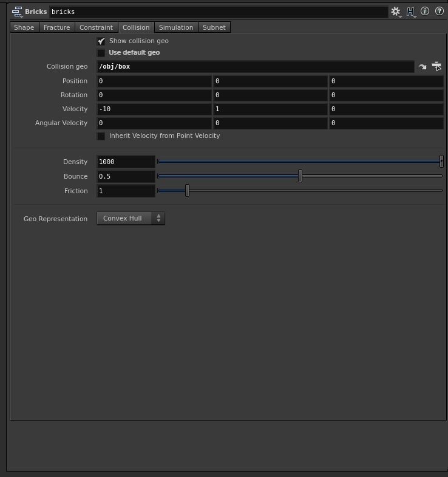Click the Rotation parameter label
The width and height of the screenshot is (448, 477).
tap(74, 95)
